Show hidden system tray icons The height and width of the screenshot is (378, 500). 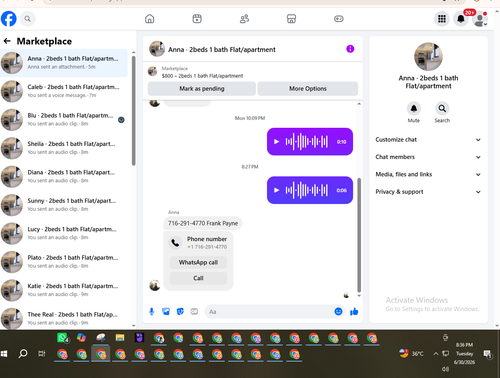click(x=436, y=354)
